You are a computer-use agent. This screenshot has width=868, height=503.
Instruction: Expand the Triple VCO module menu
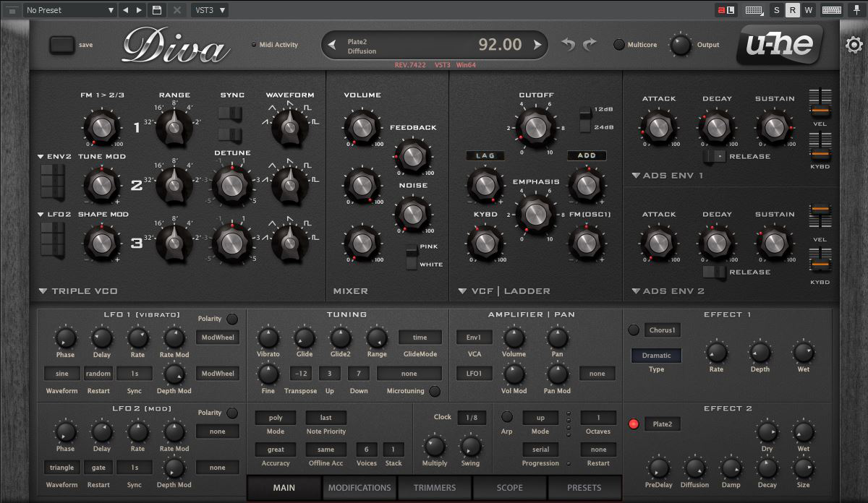pos(43,291)
